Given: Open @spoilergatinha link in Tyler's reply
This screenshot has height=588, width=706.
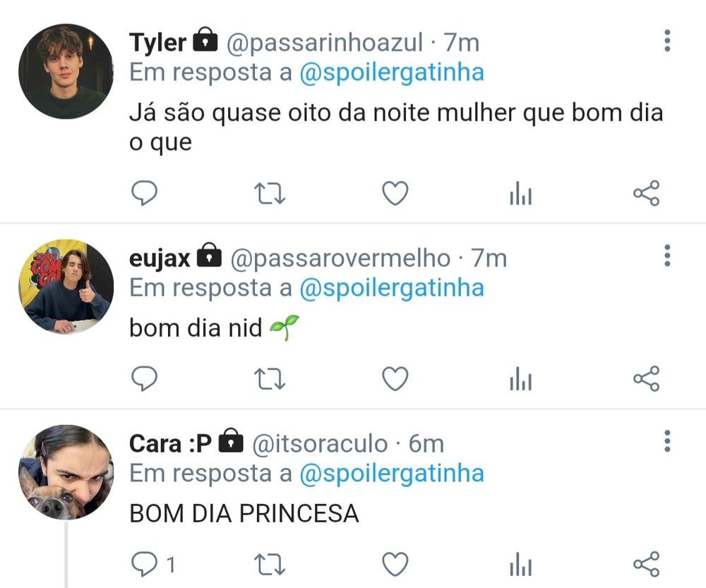Looking at the screenshot, I should coord(392,73).
